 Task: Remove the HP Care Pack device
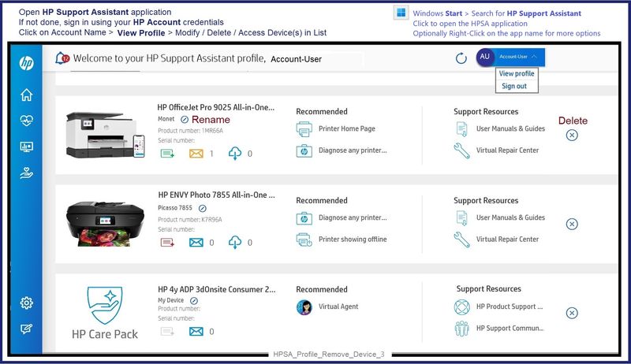click(x=572, y=313)
